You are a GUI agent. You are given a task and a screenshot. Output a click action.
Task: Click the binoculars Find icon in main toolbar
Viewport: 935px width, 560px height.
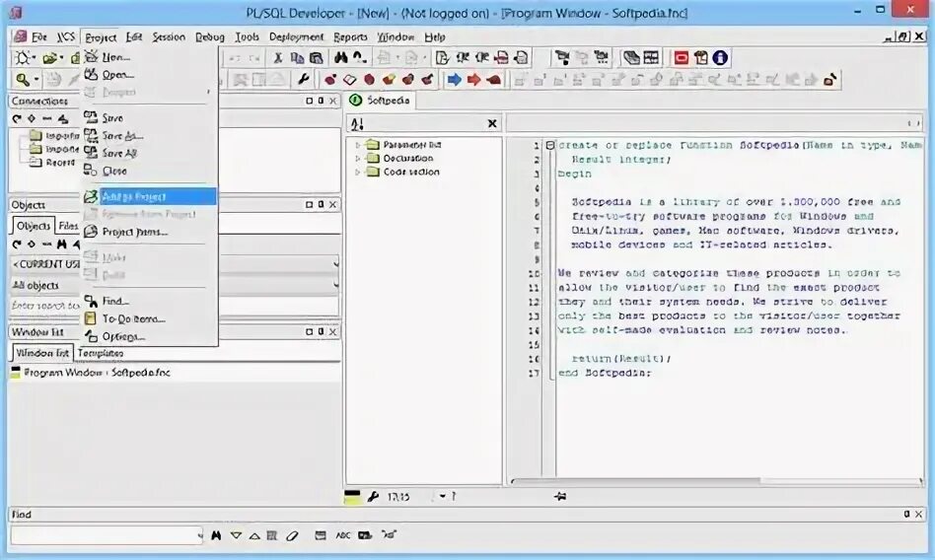click(x=340, y=58)
